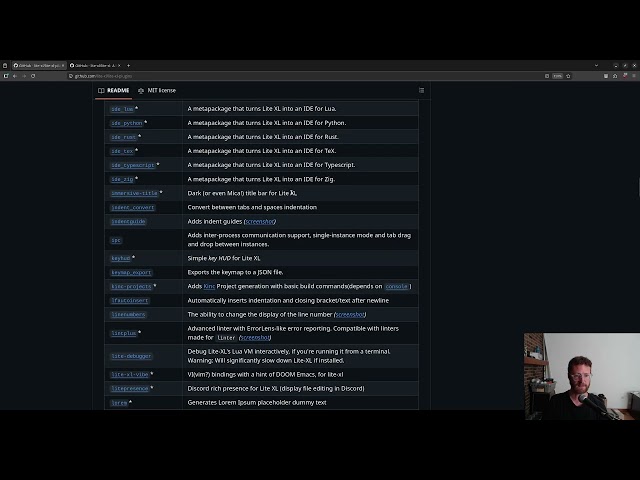Open the console dependency link

pos(396,287)
